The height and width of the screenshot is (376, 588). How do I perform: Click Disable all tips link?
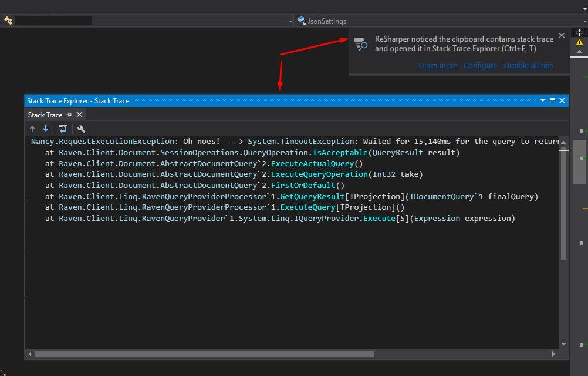[x=528, y=66]
